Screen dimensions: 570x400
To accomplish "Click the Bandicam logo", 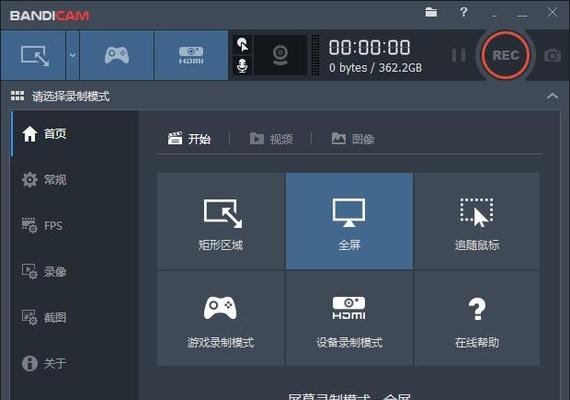I will tap(49, 15).
